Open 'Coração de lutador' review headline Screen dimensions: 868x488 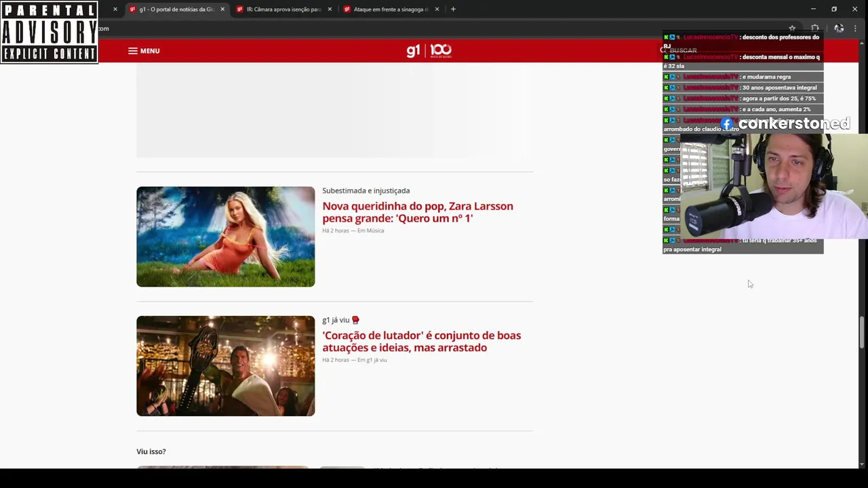coord(421,342)
